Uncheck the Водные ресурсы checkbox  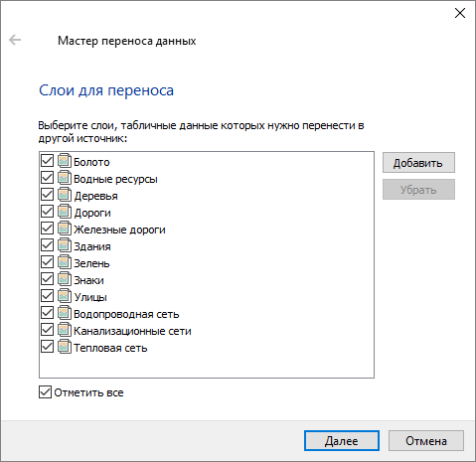point(47,178)
